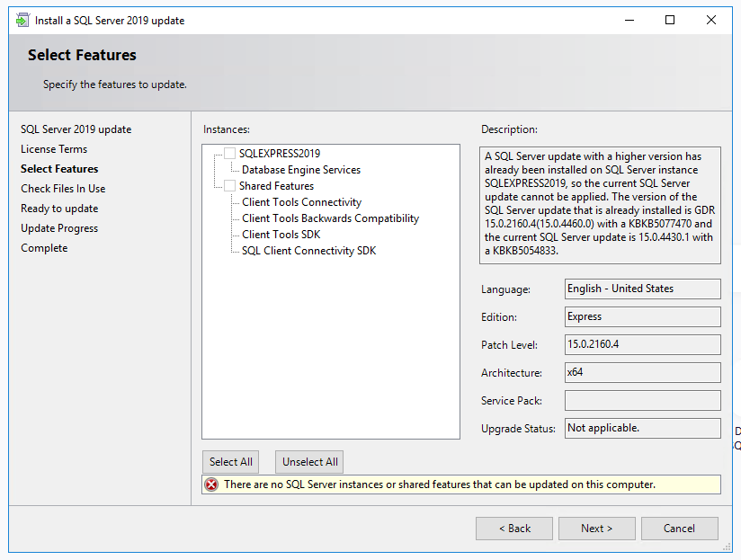Click the Patch Level field 15.0.2160.4
This screenshot has height=560, width=741.
(x=643, y=344)
